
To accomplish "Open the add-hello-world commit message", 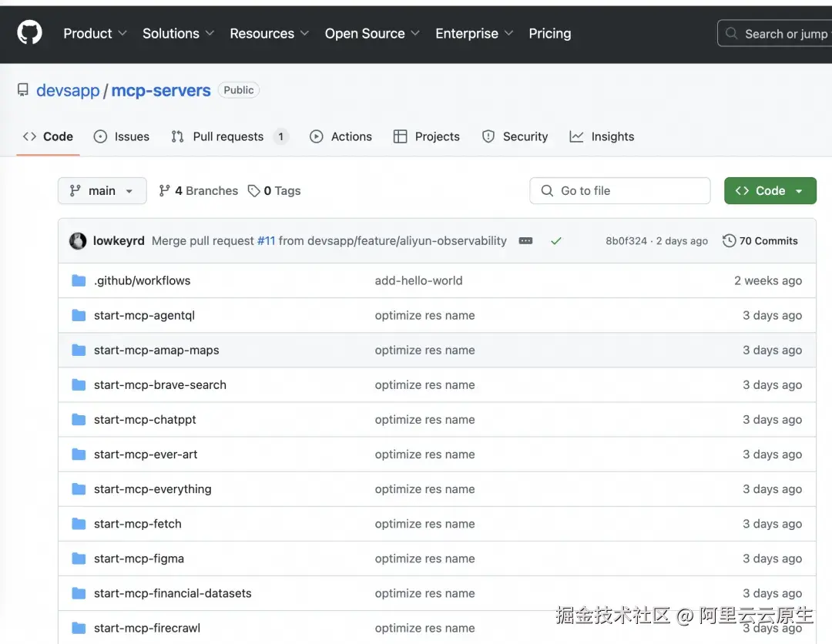I will (x=418, y=280).
